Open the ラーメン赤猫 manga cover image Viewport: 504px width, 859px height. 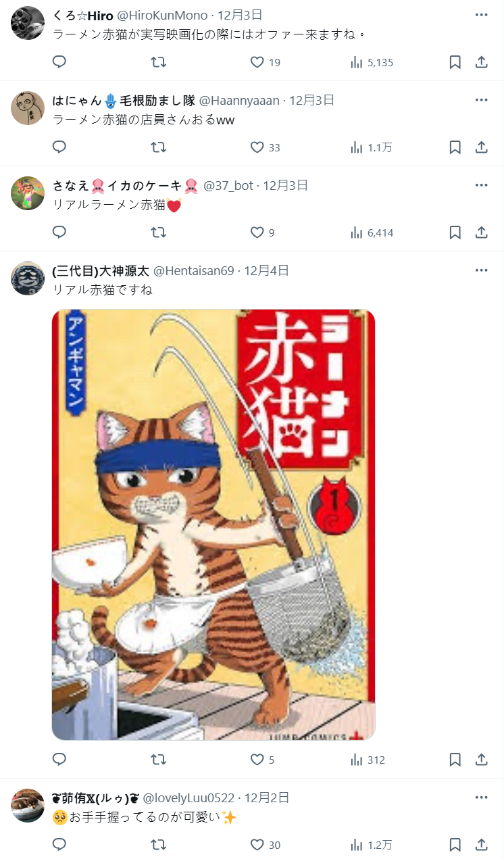(213, 524)
